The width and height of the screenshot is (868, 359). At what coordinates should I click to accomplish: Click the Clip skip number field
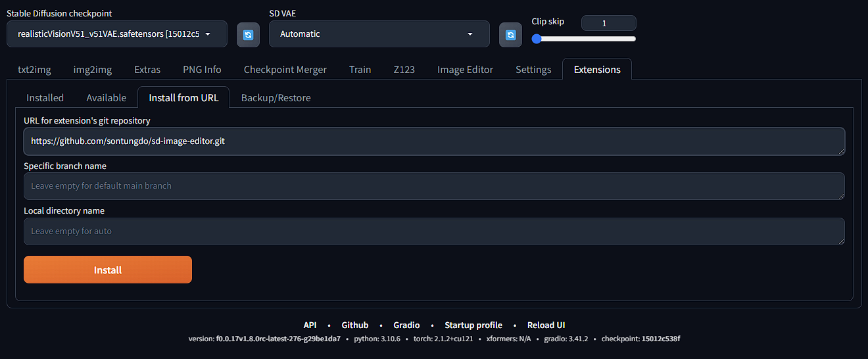tap(608, 23)
